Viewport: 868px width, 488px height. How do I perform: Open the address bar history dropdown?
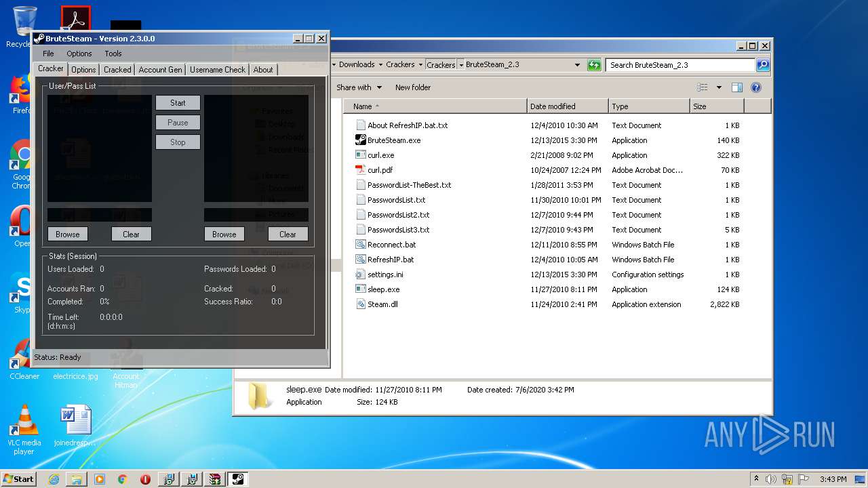coord(577,65)
